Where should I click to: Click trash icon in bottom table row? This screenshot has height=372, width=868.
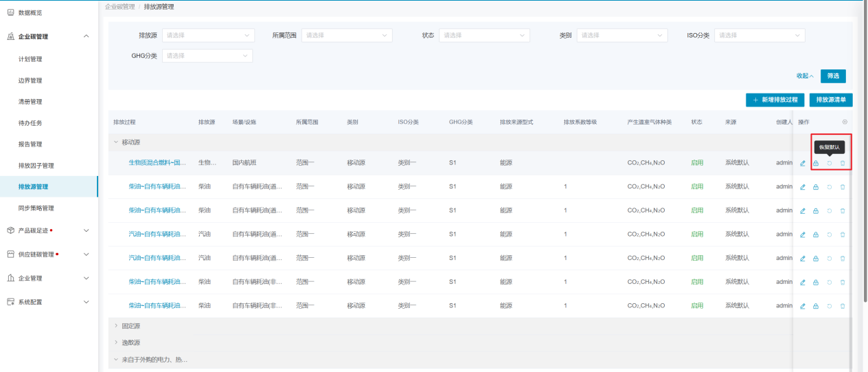pyautogui.click(x=843, y=306)
